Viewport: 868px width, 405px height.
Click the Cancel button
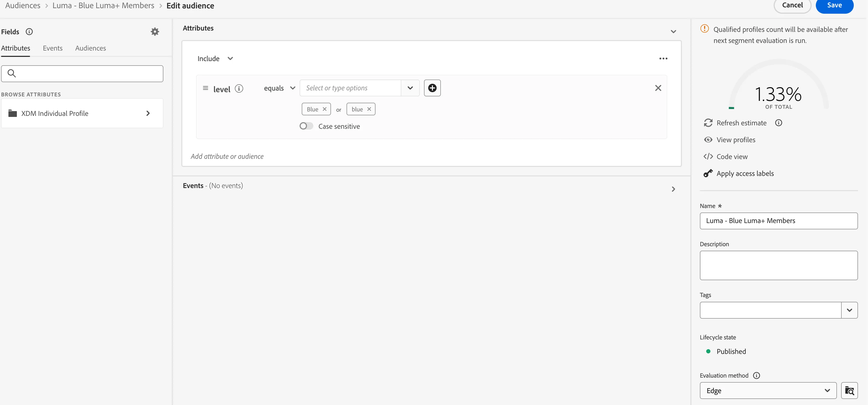coord(792,5)
